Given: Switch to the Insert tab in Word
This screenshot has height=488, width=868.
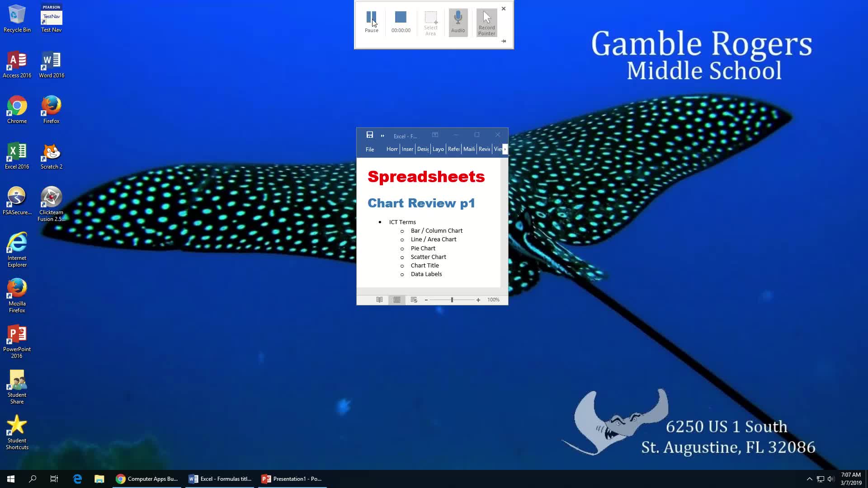Looking at the screenshot, I should click(407, 149).
